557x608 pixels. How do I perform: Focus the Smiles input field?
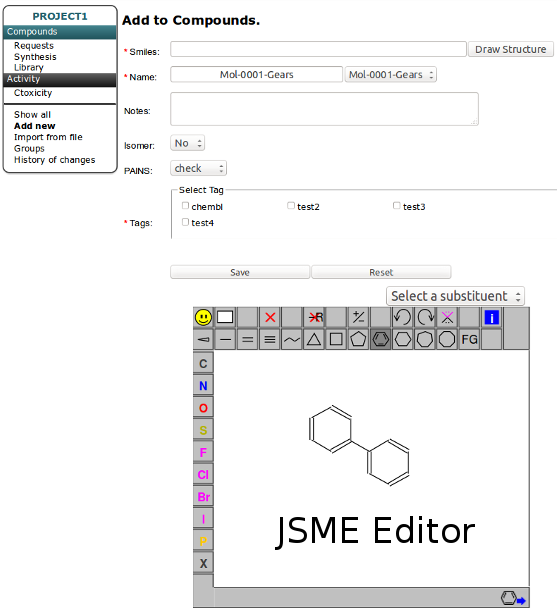pyautogui.click(x=318, y=49)
